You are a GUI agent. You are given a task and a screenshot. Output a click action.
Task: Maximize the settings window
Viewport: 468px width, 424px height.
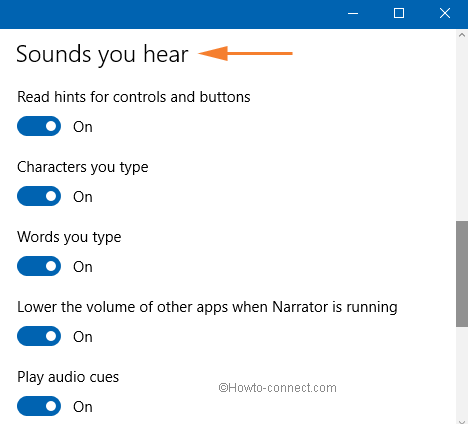point(399,14)
